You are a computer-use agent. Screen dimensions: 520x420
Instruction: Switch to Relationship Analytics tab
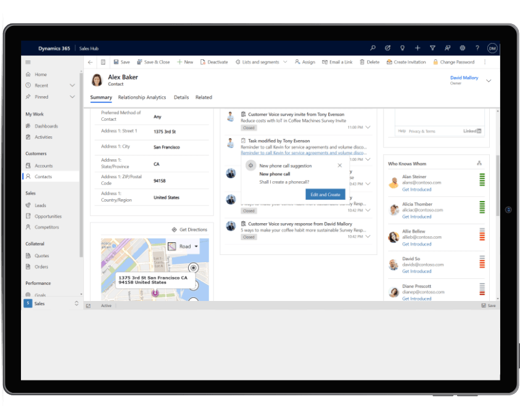(x=142, y=97)
